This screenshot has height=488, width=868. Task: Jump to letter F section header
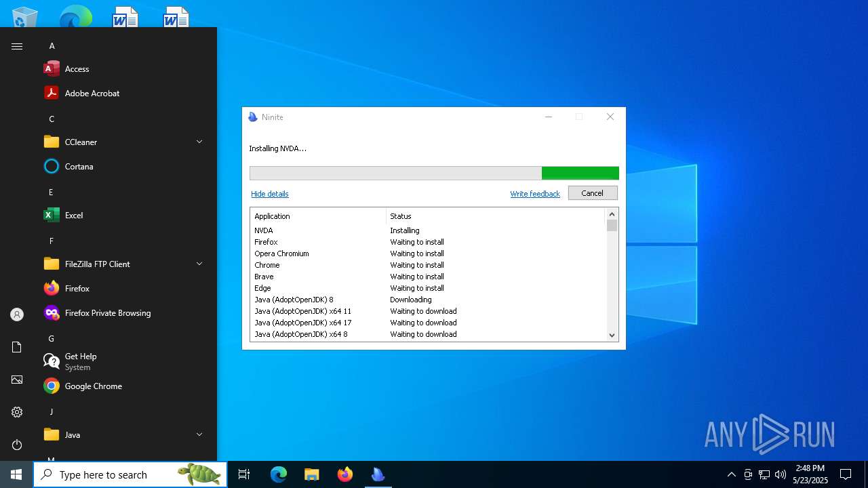51,241
